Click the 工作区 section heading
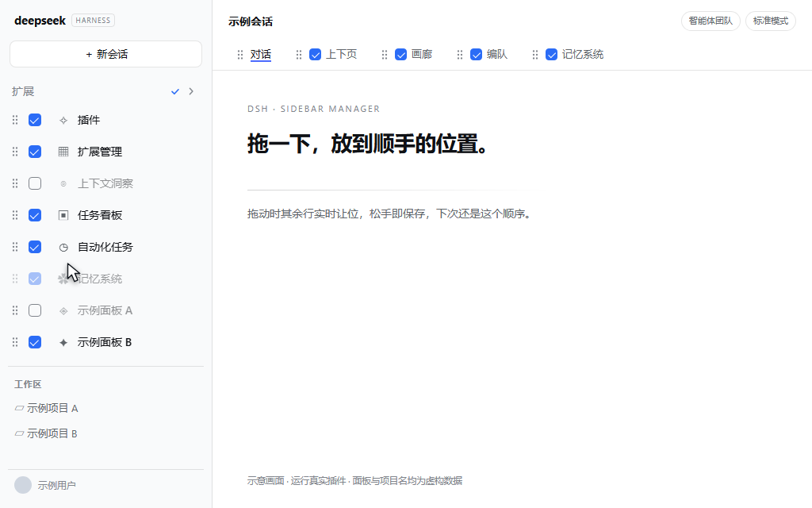 pyautogui.click(x=28, y=384)
